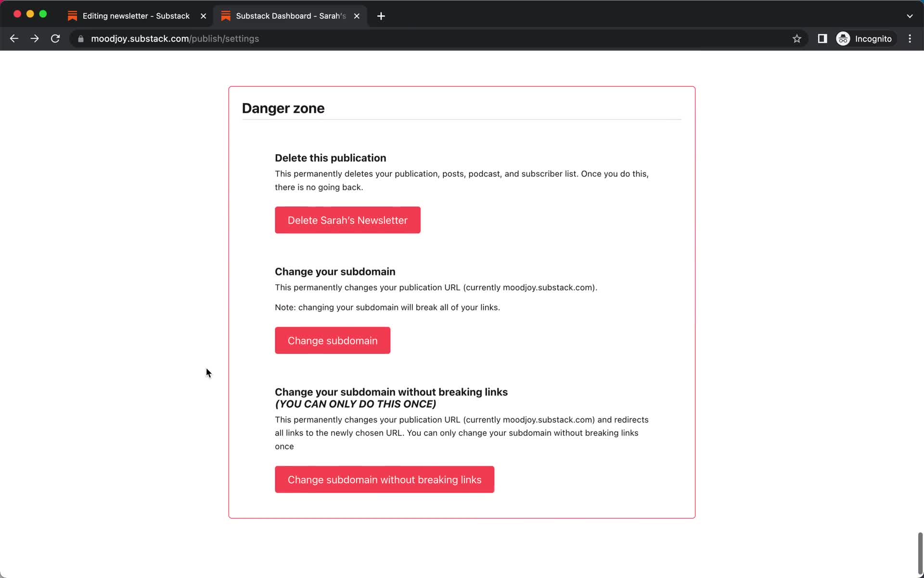Go forward using the browser forward arrow
The width and height of the screenshot is (924, 578).
pos(35,39)
